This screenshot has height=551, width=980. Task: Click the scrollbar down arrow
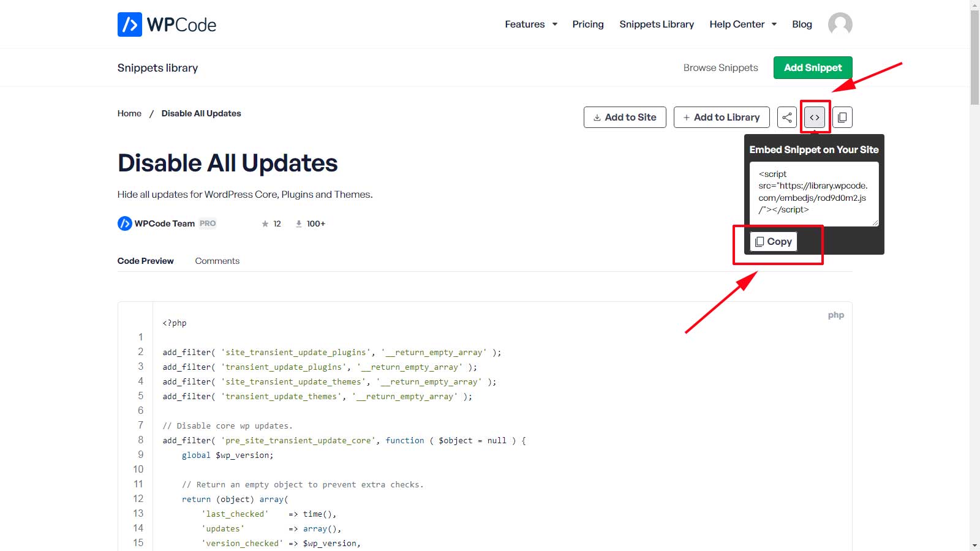tap(974, 545)
